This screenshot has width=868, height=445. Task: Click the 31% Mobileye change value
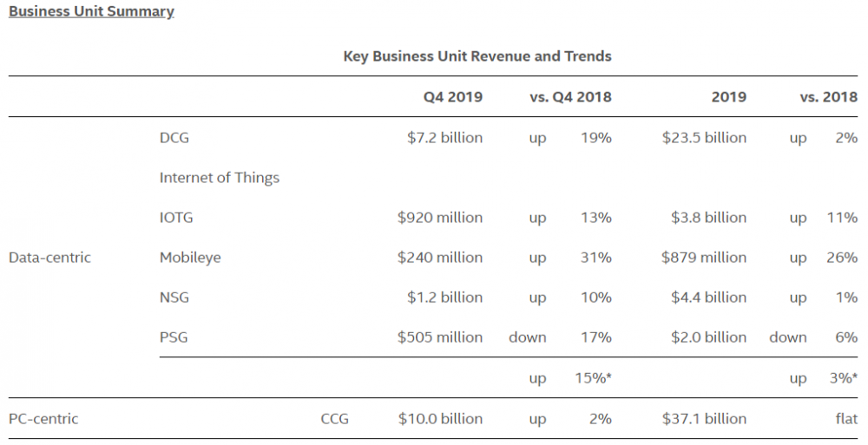pyautogui.click(x=595, y=258)
